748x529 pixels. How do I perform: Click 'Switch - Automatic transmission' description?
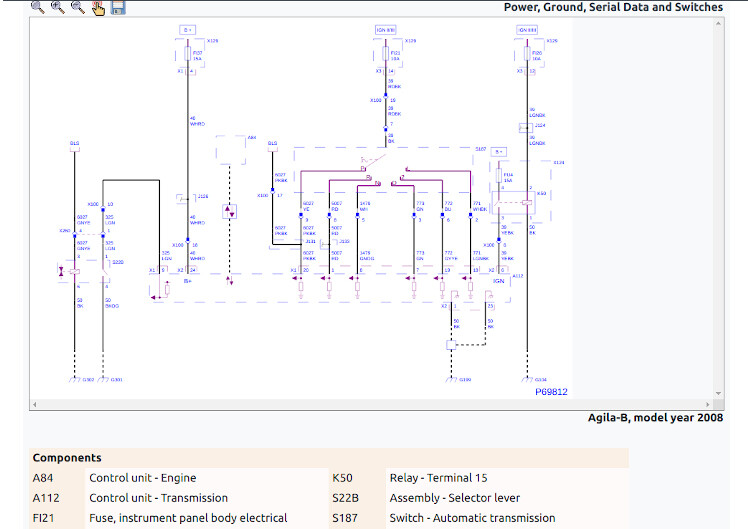tap(472, 518)
